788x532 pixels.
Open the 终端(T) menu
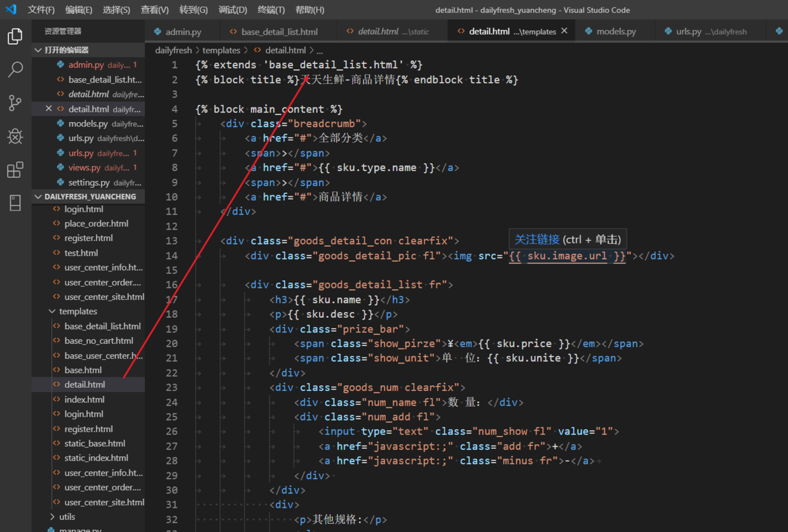click(x=271, y=10)
